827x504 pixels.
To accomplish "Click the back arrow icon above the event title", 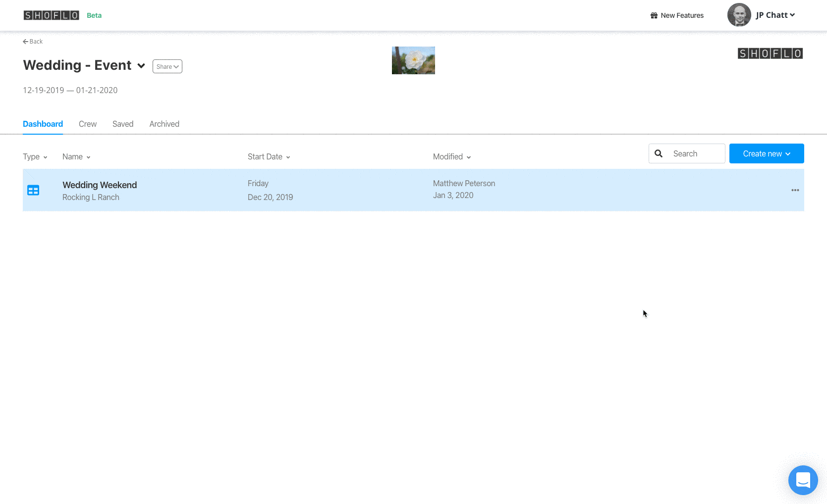I will [x=25, y=41].
